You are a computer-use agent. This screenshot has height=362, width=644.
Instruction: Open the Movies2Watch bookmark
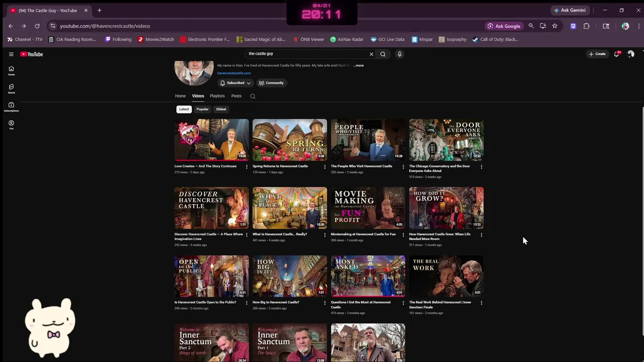156,39
